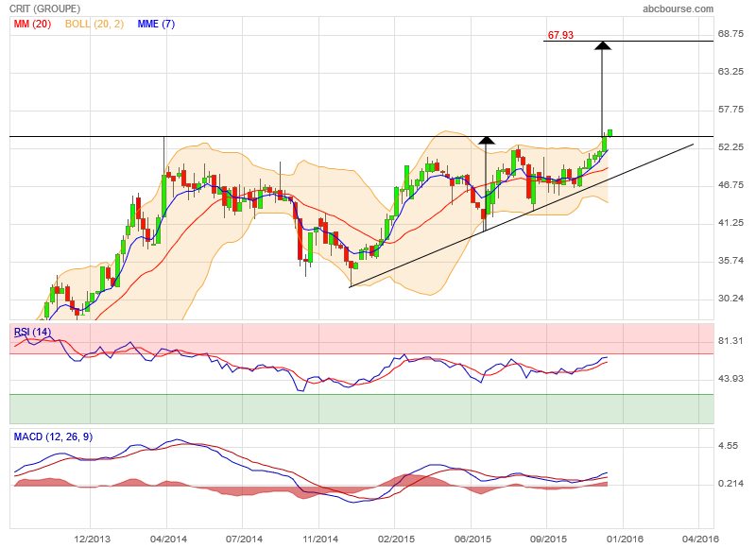Click the MACD (12, 26, 9) indicator label
Screen dimensions: 756x548
click(x=53, y=437)
